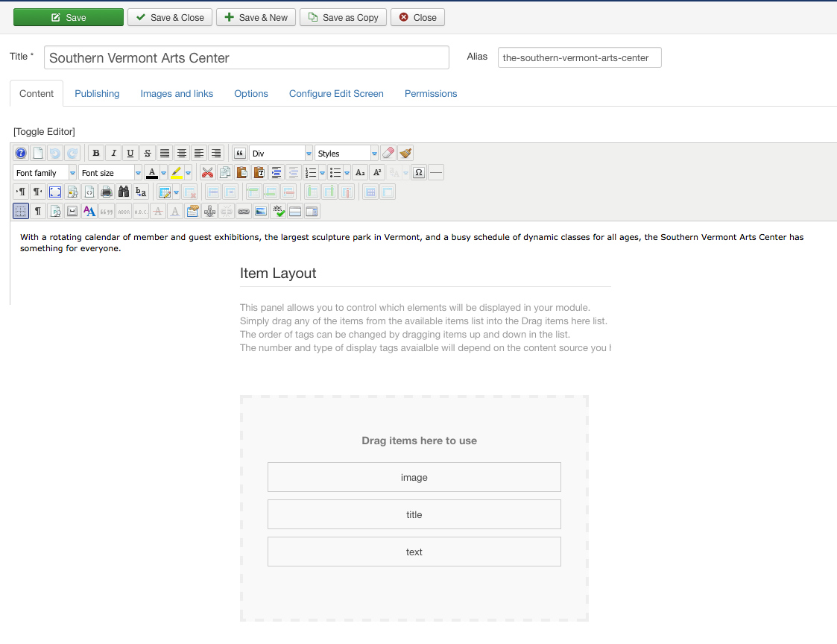Screen dimensions: 837x644
Task: Click the Save & Close button
Action: click(170, 17)
